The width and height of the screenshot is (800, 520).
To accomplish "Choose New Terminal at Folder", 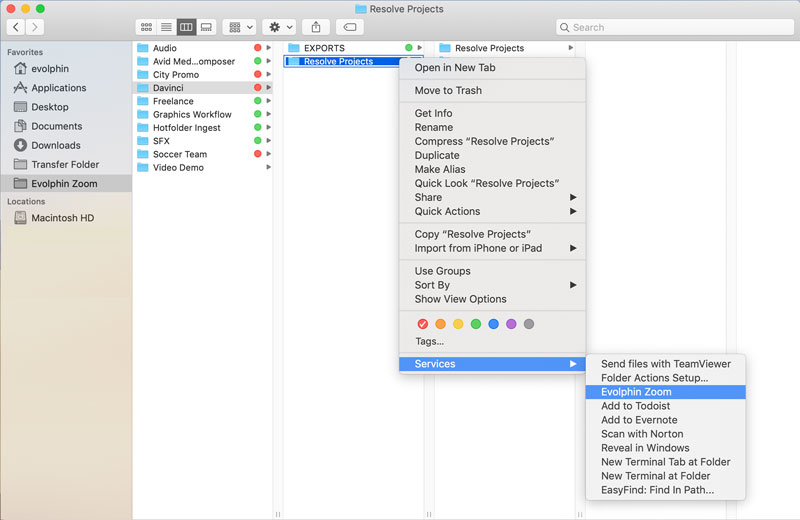I will click(666, 476).
